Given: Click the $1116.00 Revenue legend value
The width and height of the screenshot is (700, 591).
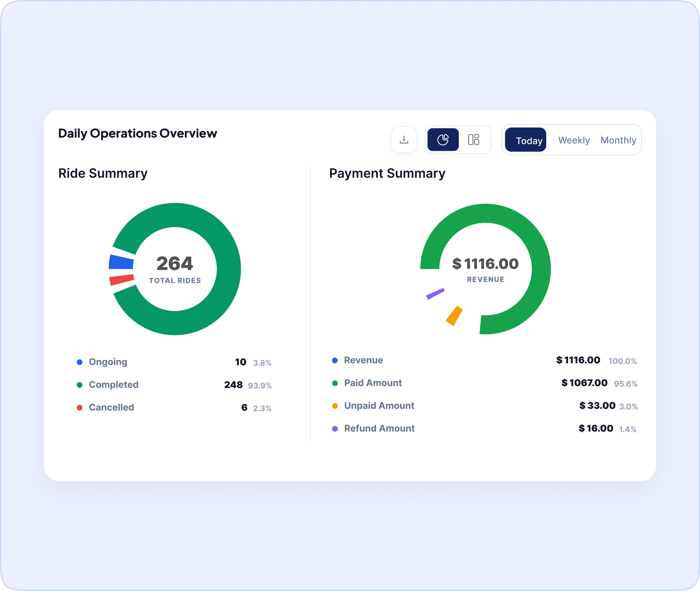Looking at the screenshot, I should tap(578, 360).
